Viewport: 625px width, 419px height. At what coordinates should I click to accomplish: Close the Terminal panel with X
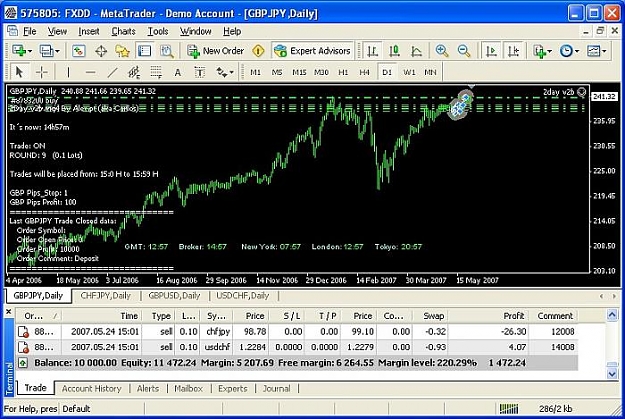9,311
